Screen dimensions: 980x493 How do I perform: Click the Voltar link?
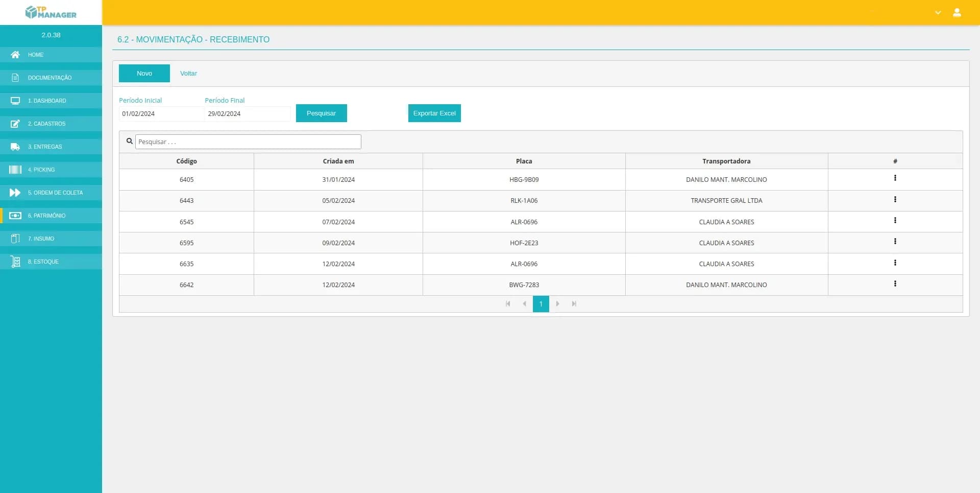(188, 73)
